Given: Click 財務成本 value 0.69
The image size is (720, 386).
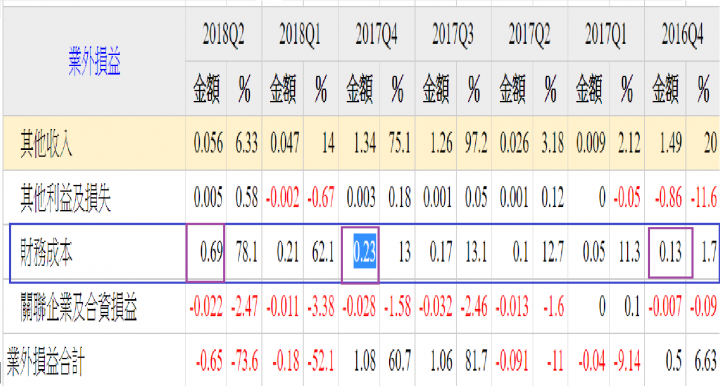Looking at the screenshot, I should [212, 252].
